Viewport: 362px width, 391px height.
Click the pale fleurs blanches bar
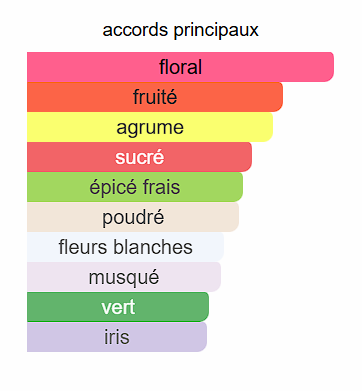125,247
